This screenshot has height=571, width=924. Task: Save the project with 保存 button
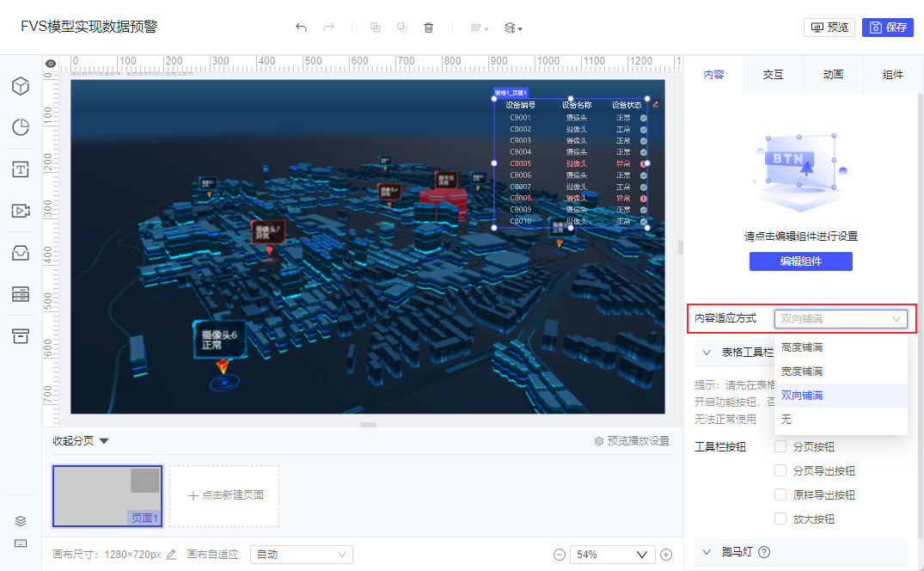(887, 28)
